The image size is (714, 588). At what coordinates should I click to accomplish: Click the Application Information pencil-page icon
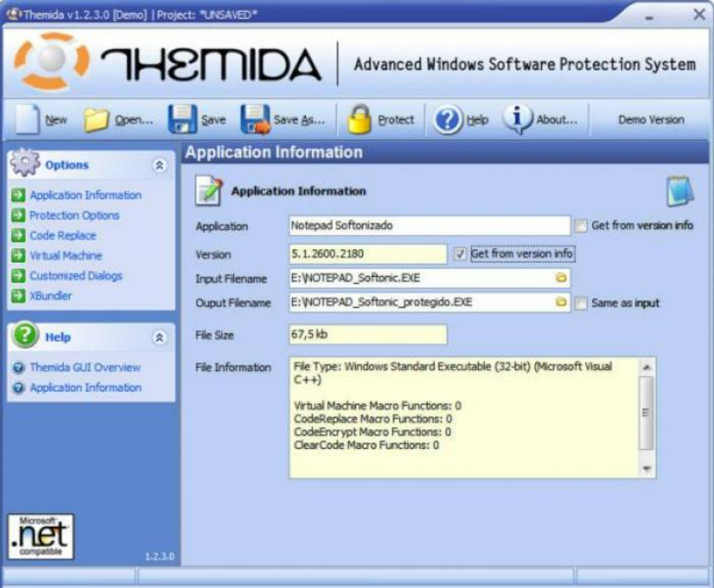[209, 191]
